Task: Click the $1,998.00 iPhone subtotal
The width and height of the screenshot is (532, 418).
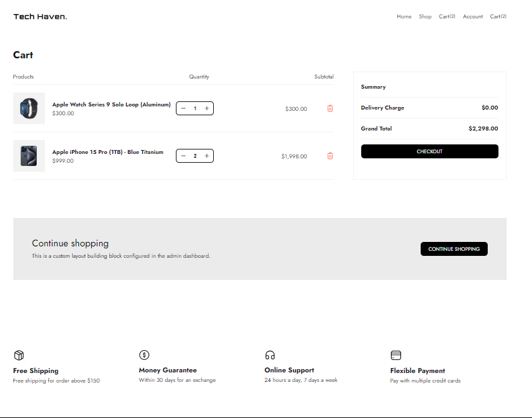Action: 294,156
